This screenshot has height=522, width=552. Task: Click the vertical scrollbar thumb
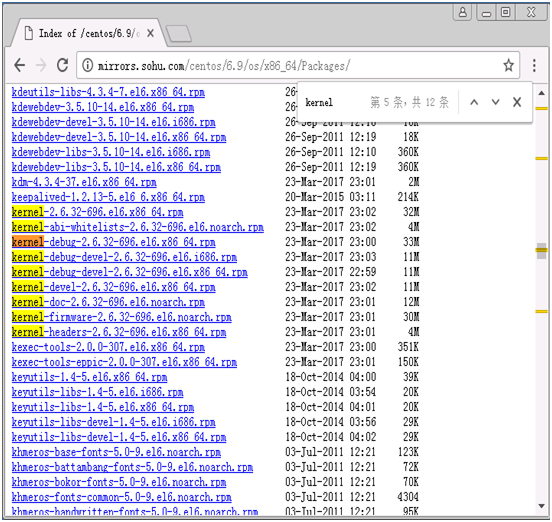click(541, 251)
